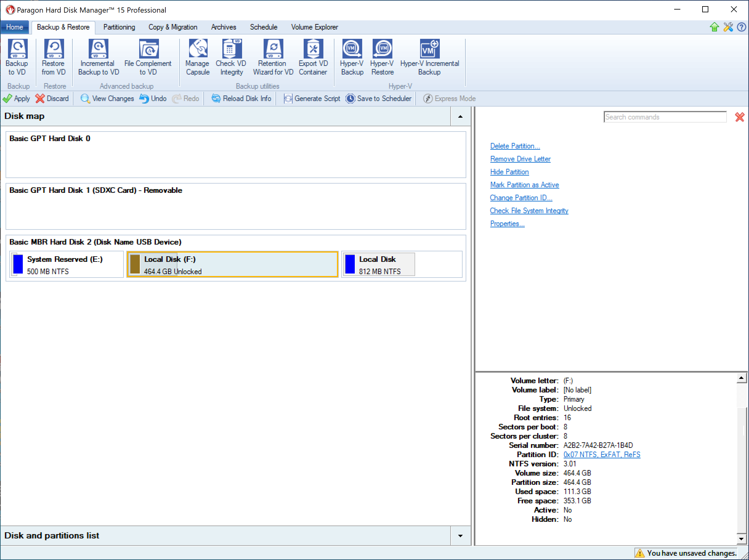Switch to the Partitioning tab
Image resolution: width=749 pixels, height=560 pixels.
(119, 27)
